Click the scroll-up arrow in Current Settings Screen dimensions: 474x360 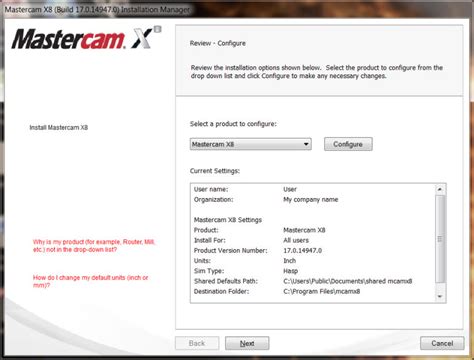[x=440, y=189]
